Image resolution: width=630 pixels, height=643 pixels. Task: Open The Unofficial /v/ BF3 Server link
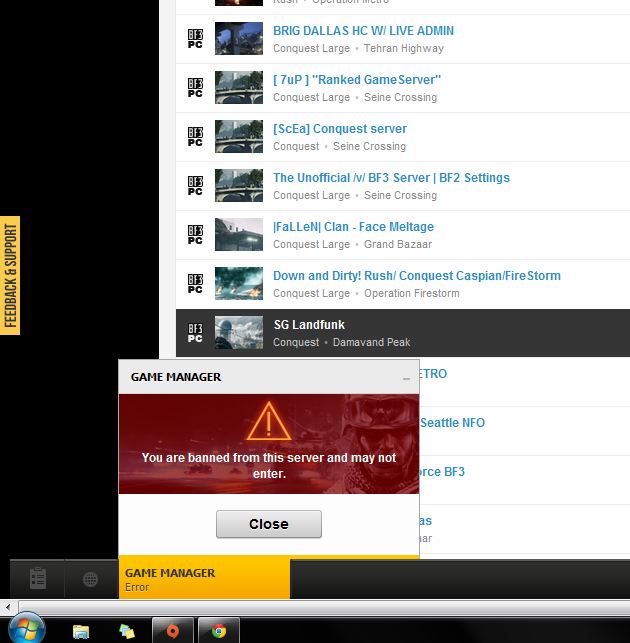(391, 178)
